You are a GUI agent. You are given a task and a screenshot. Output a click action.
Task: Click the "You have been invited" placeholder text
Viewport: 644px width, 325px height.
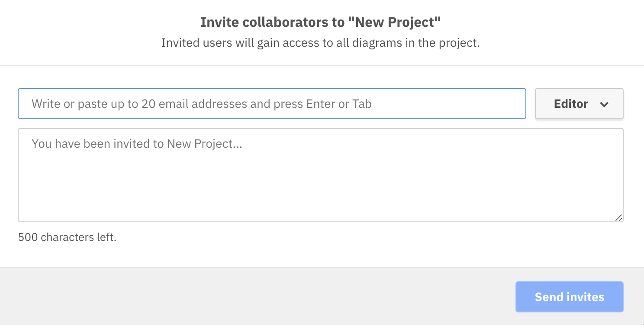137,144
